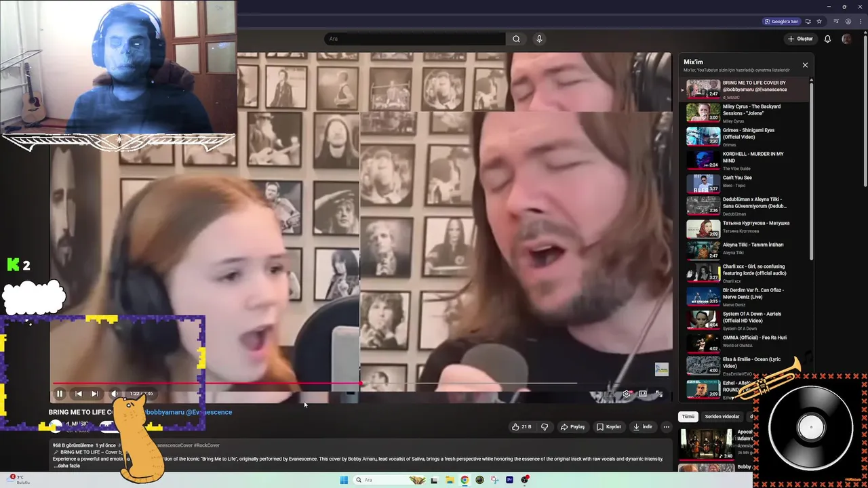The width and height of the screenshot is (868, 488).
Task: Click the @Evanescence hashtag link in title
Action: 209,412
